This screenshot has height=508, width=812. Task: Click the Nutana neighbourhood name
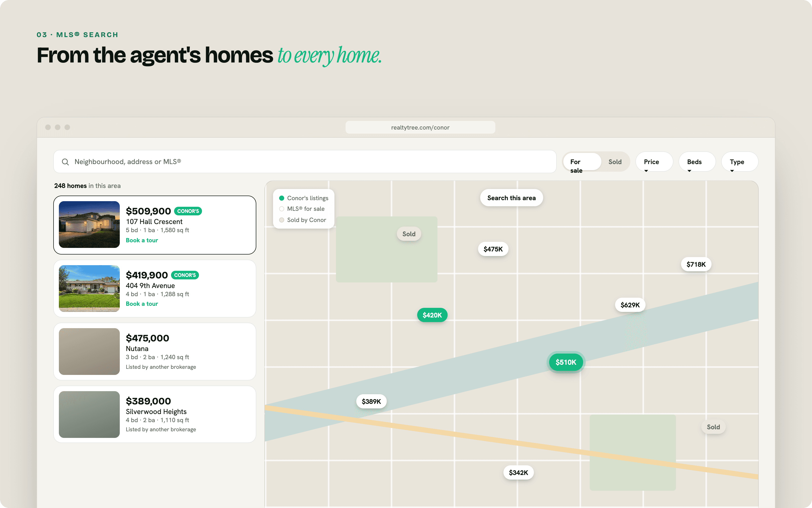[137, 349]
